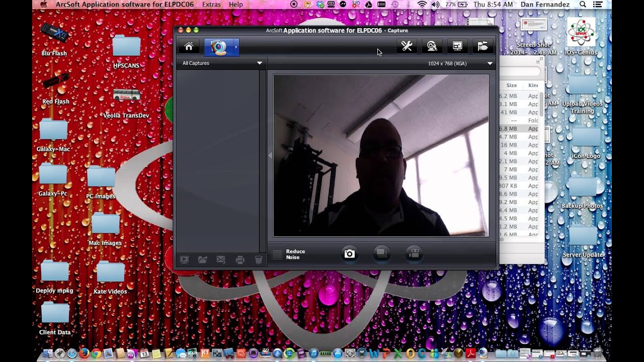Image resolution: width=644 pixels, height=362 pixels.
Task: Go to the ArcSoft home screen icon
Action: (189, 47)
